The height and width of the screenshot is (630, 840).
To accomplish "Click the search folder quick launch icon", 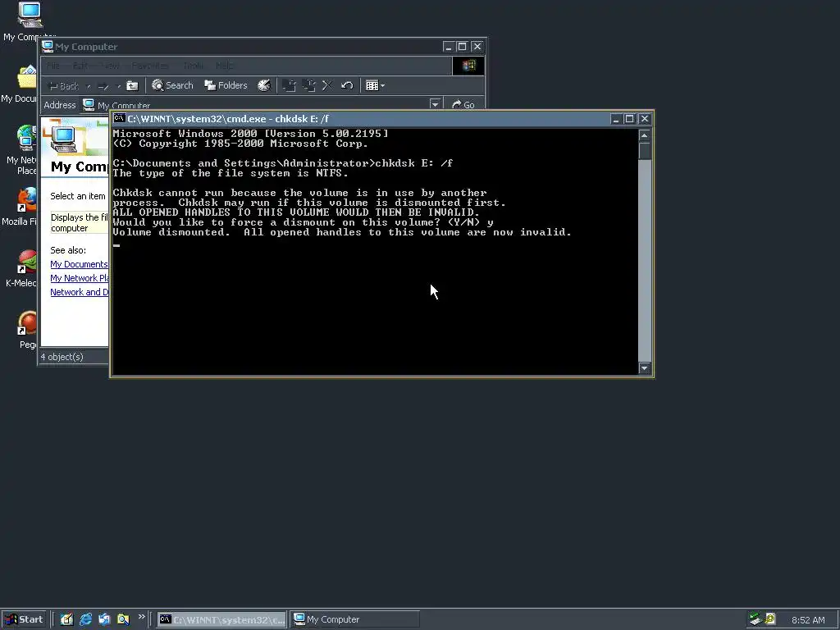I will (x=123, y=619).
